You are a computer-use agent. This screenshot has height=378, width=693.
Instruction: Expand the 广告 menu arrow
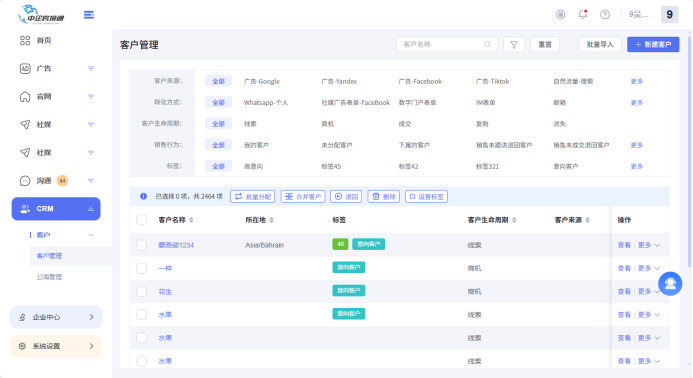[x=91, y=69]
